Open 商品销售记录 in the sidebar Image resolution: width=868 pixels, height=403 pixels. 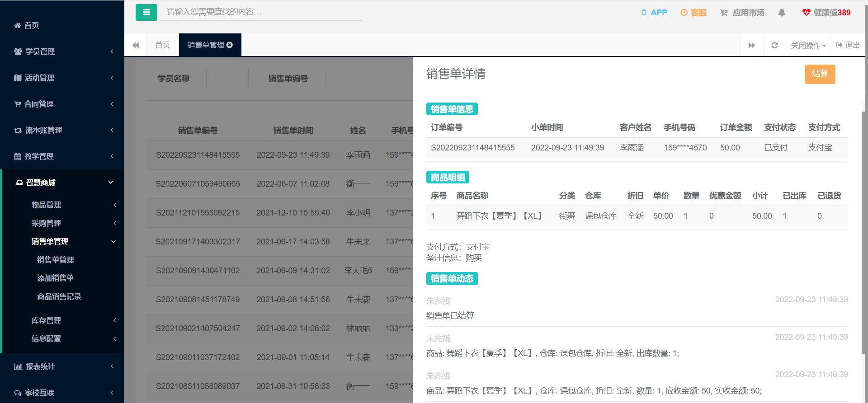pyautogui.click(x=59, y=296)
